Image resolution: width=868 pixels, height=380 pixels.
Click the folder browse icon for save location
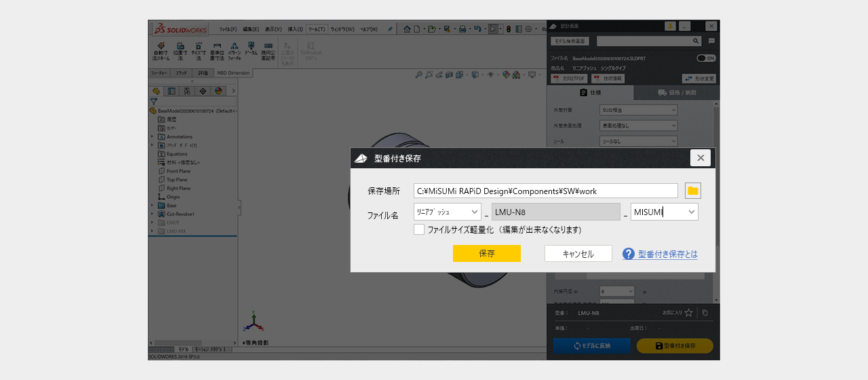tap(692, 191)
